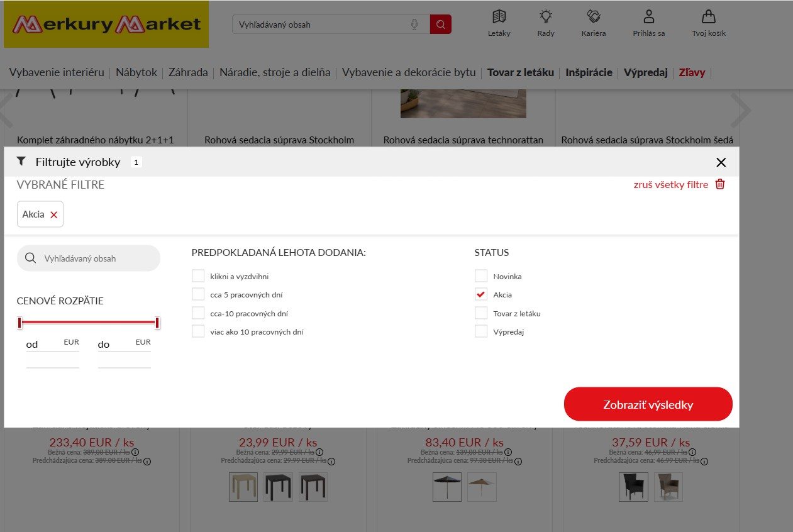Check 'cca 5 pracovných dní' checkbox
This screenshot has height=532, width=793.
pos(198,294)
